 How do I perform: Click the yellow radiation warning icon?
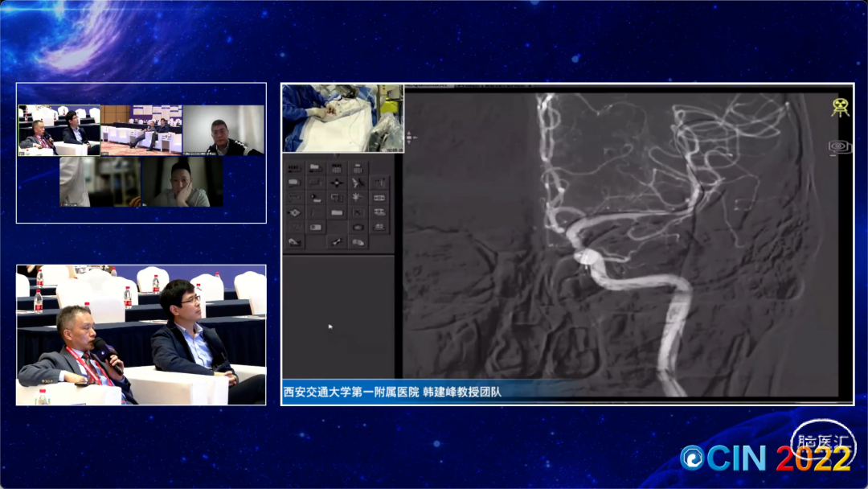coord(841,108)
